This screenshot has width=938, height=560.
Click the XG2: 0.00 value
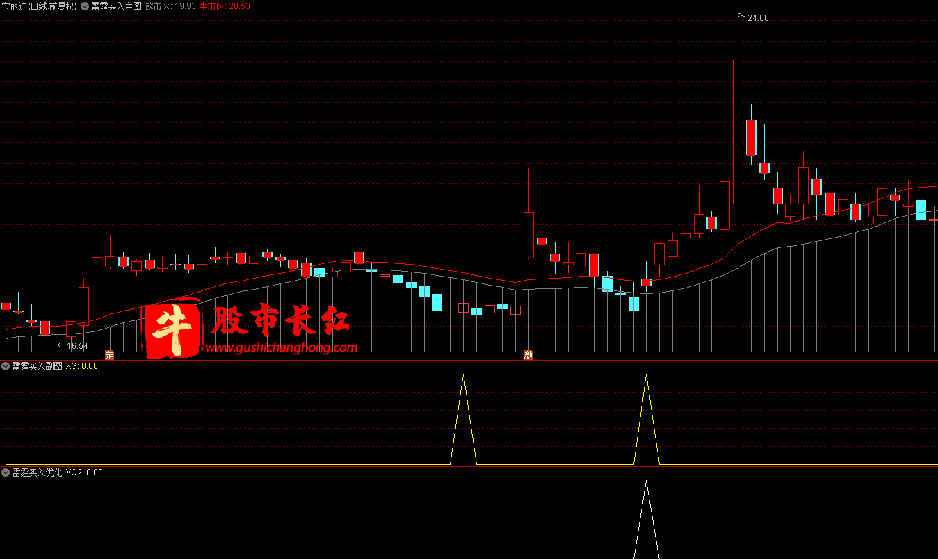(84, 472)
